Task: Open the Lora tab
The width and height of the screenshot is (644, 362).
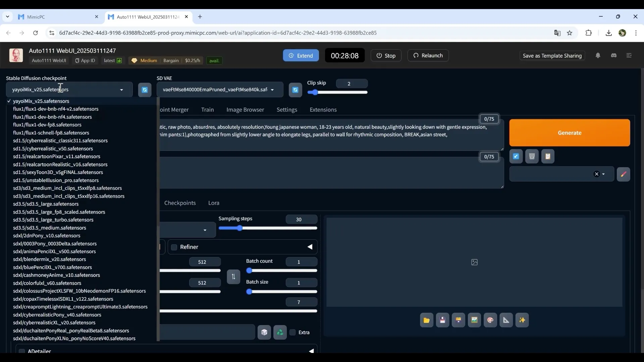Action: (x=214, y=203)
